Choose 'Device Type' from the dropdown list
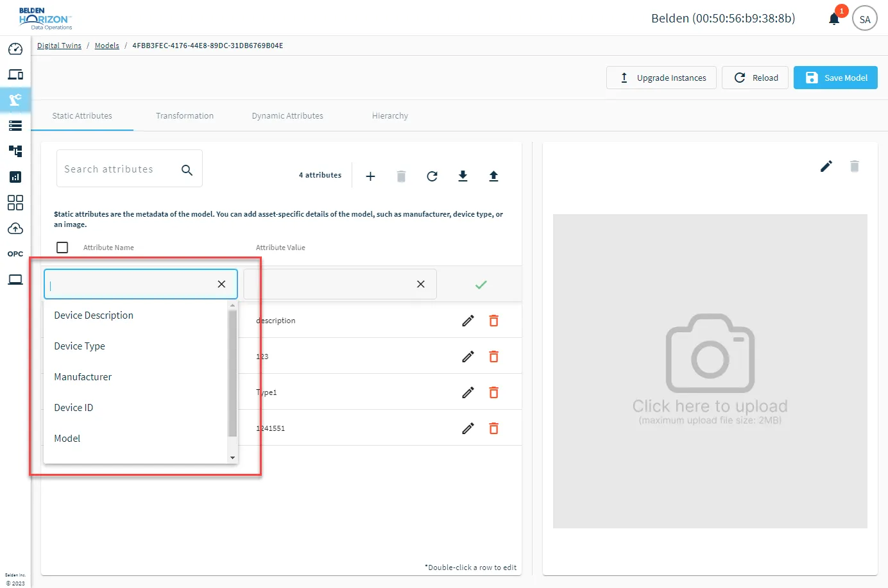 (136, 346)
